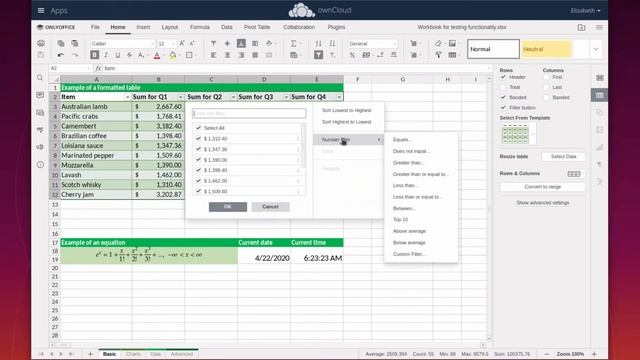Open comments panel in left sidebar
The image size is (640, 360).
point(40,95)
